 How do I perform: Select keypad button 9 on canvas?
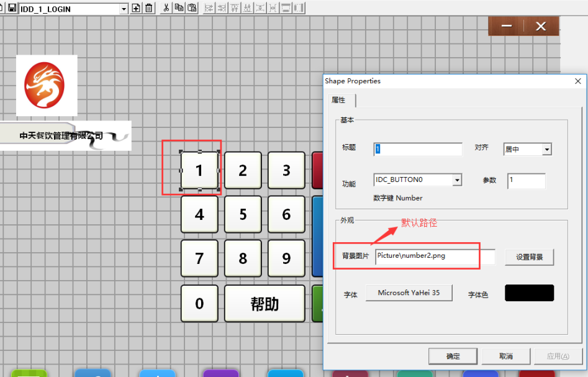coord(286,258)
